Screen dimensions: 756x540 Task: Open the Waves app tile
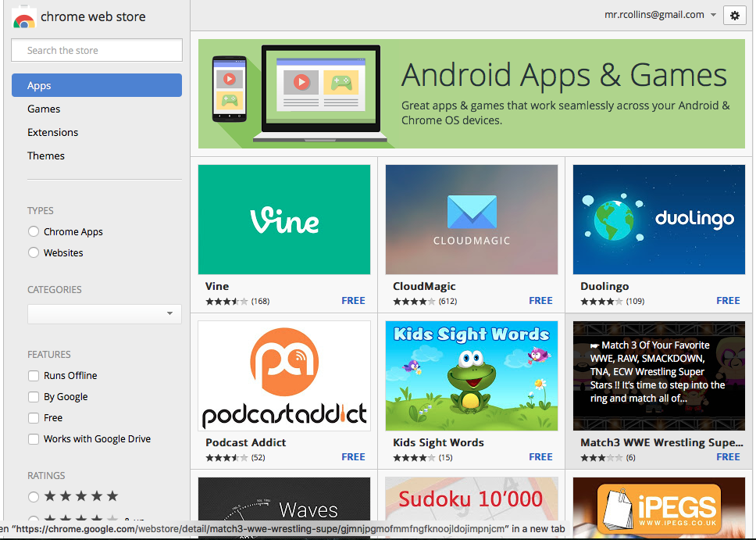click(284, 508)
